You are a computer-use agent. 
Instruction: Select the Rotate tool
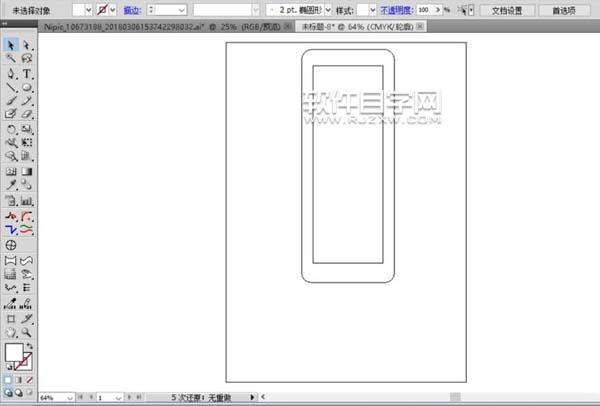point(11,129)
